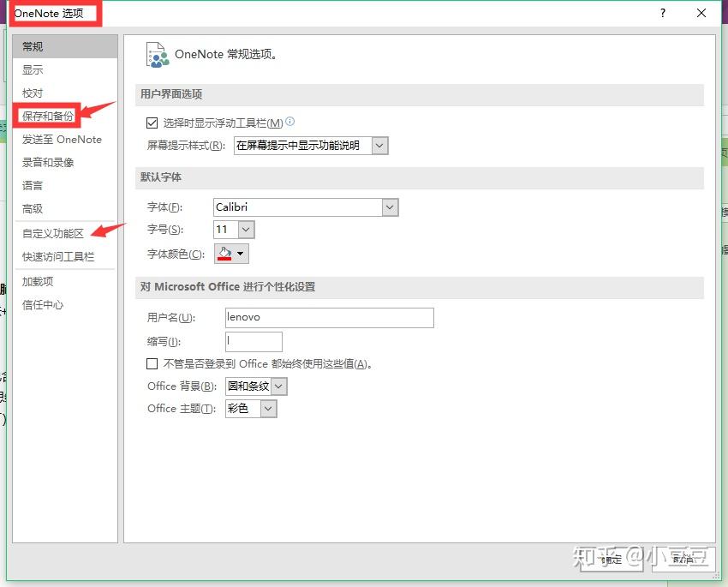Click the help question mark button

pyautogui.click(x=663, y=13)
